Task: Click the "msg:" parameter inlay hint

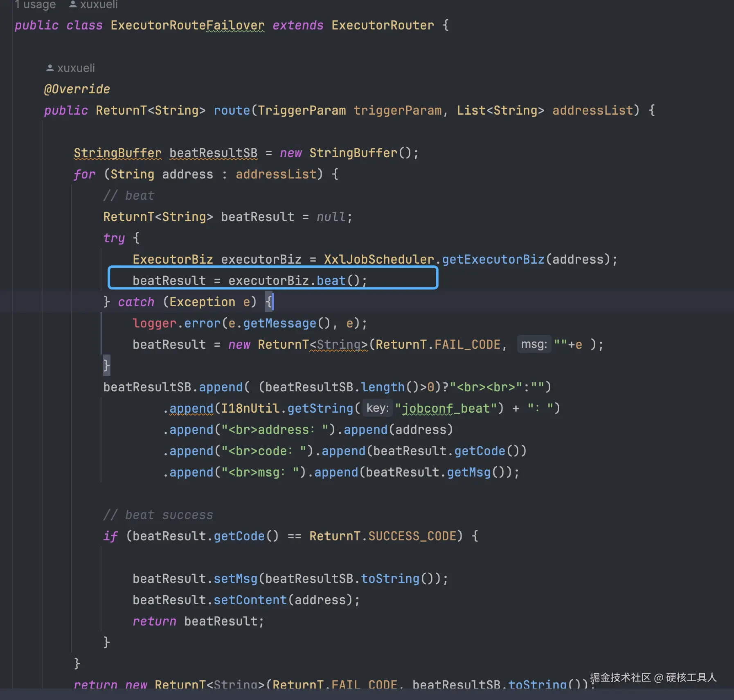Action: pos(534,344)
